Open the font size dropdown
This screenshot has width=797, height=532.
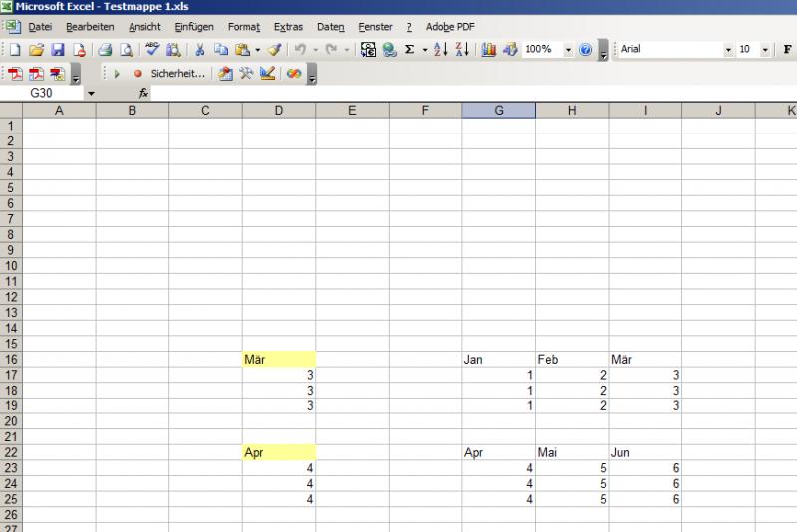765,50
